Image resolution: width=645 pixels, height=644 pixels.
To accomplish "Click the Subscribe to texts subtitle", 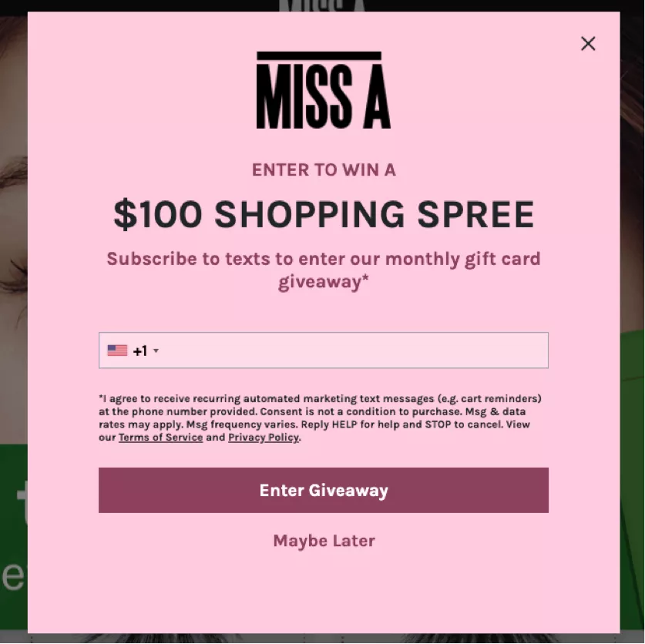I will tap(324, 270).
